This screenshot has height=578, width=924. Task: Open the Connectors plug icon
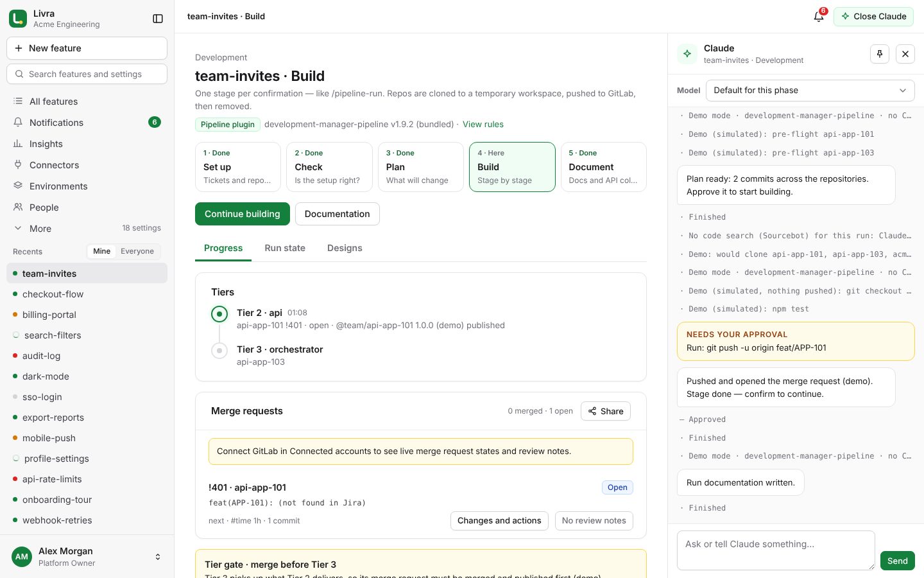18,165
